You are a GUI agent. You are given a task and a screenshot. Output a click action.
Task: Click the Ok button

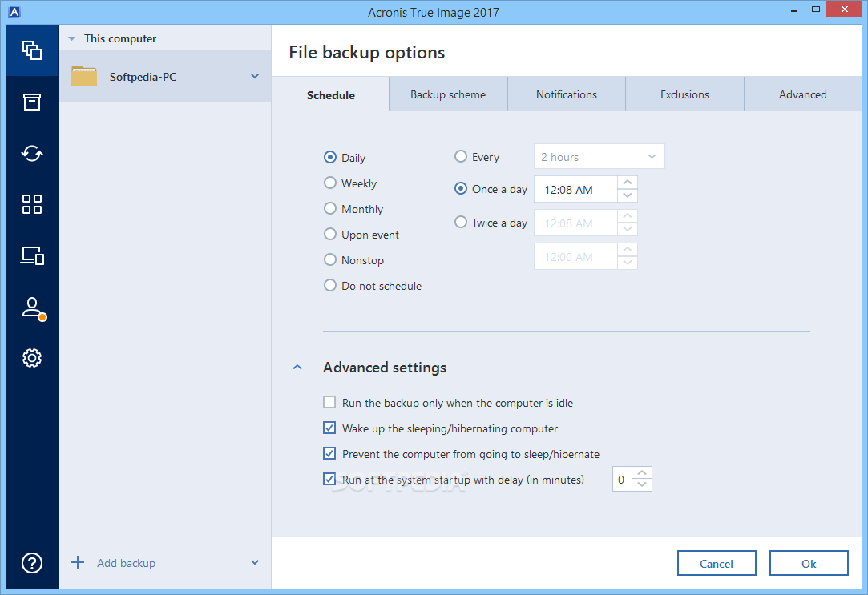[809, 564]
